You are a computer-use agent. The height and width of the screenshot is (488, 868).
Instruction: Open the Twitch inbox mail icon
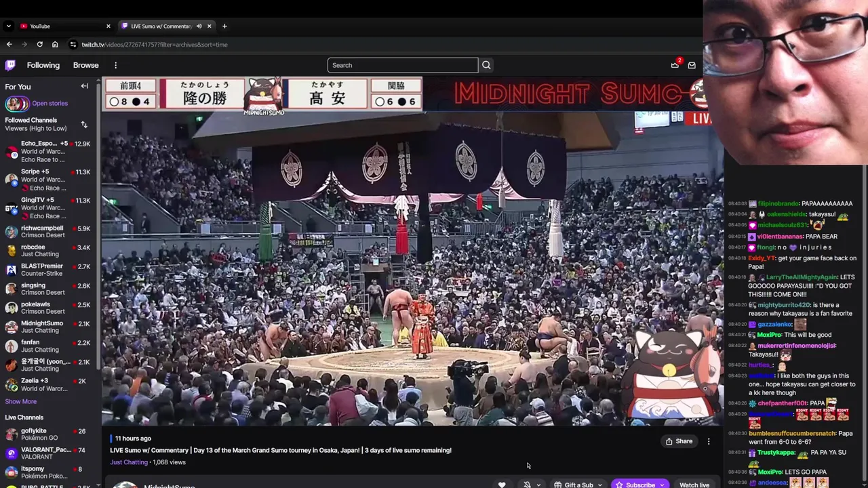click(692, 65)
